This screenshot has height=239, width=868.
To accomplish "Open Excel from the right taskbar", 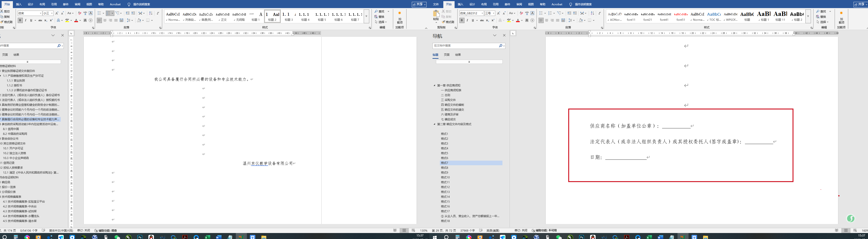I will (x=649, y=237).
